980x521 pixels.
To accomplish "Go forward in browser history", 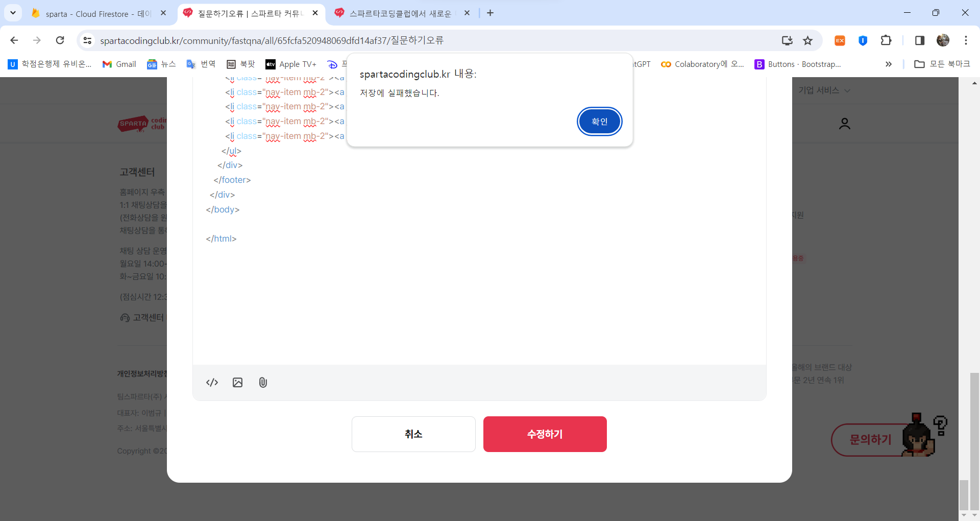I will [37, 40].
